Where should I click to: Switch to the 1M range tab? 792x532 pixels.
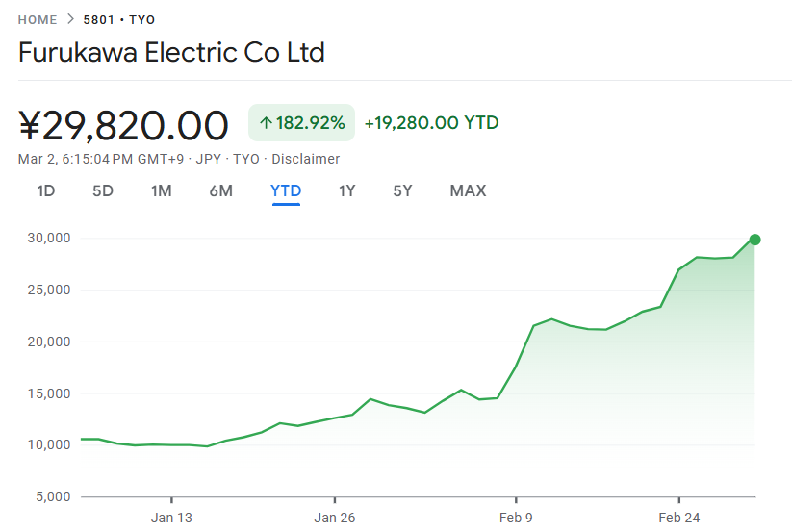(x=161, y=190)
